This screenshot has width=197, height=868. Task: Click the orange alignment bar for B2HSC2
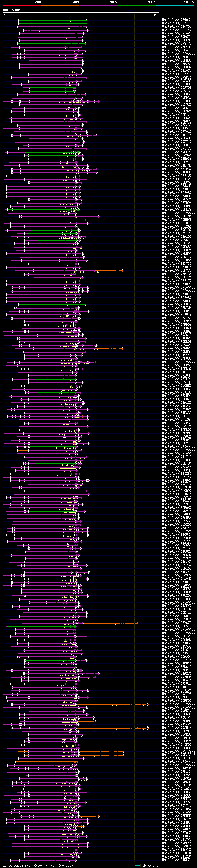tap(108, 271)
